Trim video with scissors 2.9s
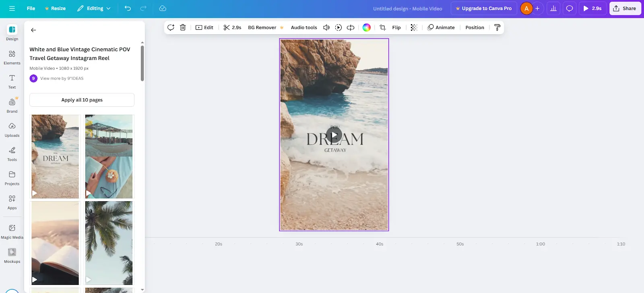Viewport: 644px width, 293px height. click(232, 27)
